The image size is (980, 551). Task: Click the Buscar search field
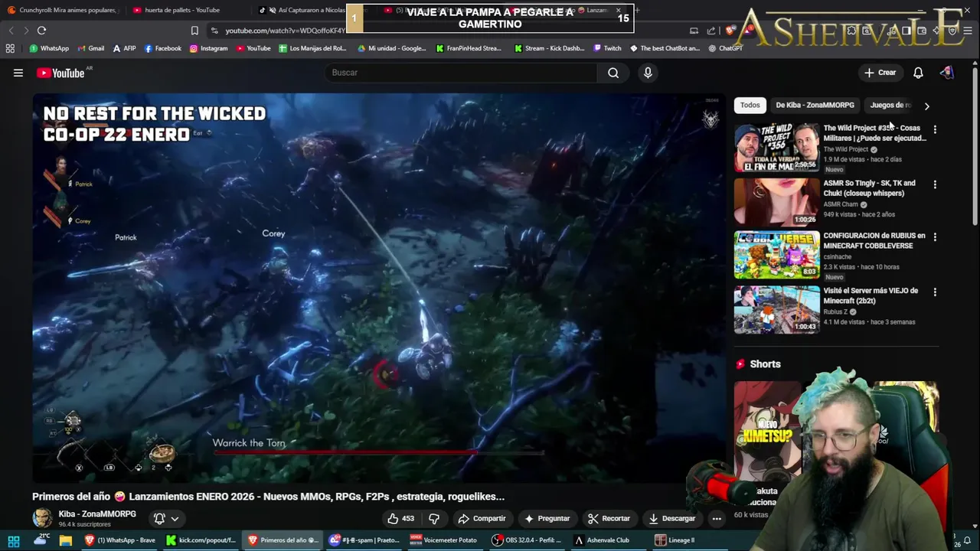[x=460, y=73]
